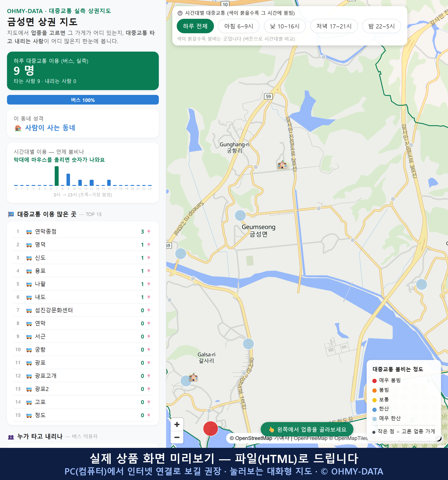Click the bus icon of 궁항 row
This screenshot has width=448, height=480.
pos(29,350)
